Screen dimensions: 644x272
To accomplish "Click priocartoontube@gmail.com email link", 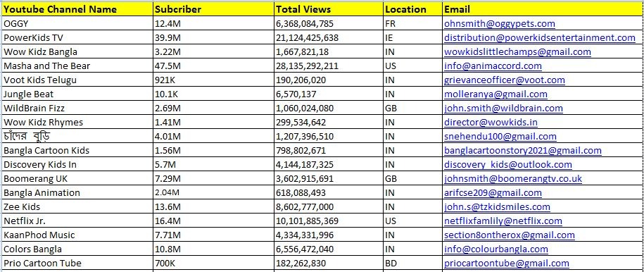I will point(507,264).
